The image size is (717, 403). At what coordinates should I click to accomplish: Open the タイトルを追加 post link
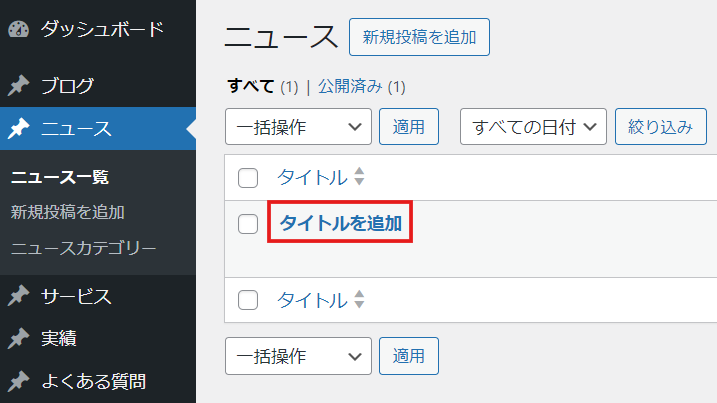[341, 223]
